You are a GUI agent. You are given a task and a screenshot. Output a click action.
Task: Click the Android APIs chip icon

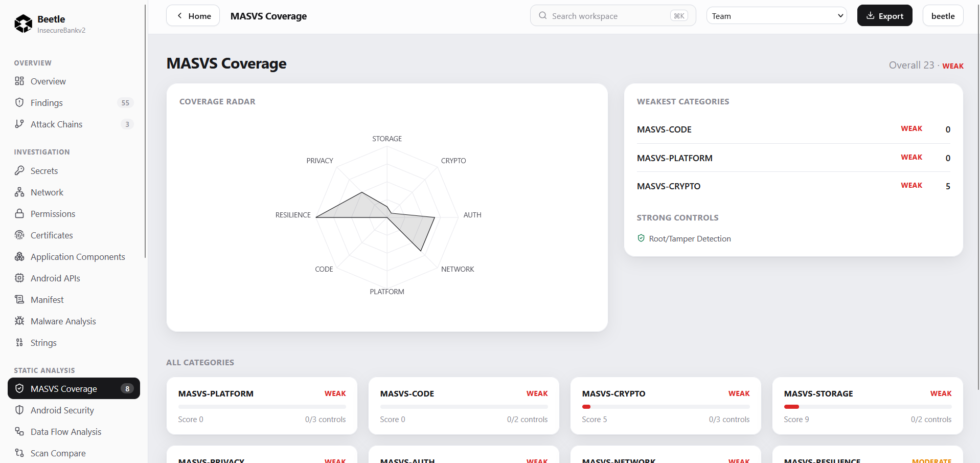[x=19, y=278]
